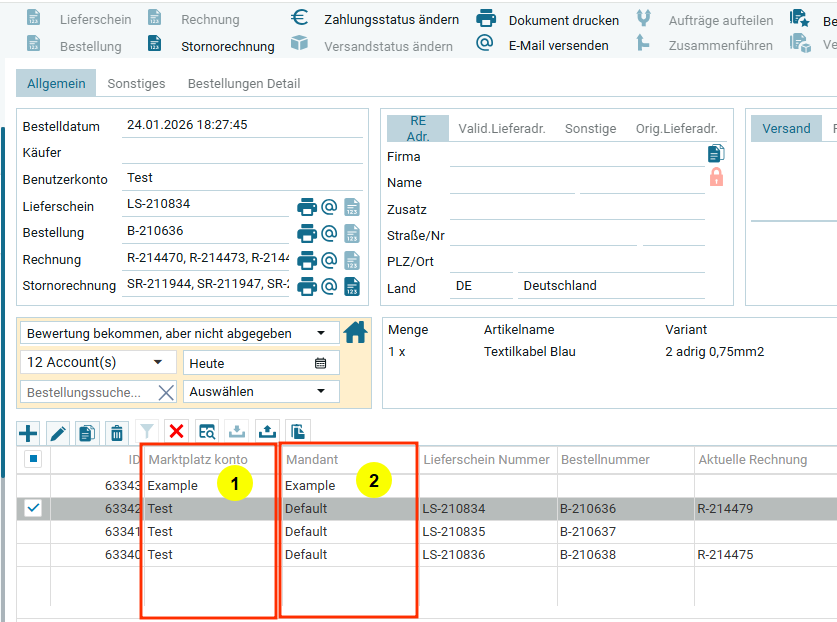Switch to the Sonstiges tab
Screen dimensions: 837x622
[x=136, y=84]
